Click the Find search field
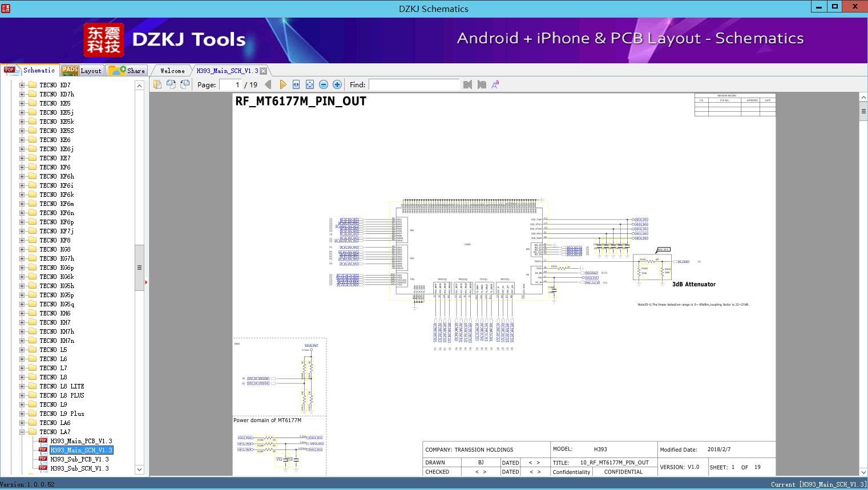This screenshot has width=868, height=490. [414, 84]
